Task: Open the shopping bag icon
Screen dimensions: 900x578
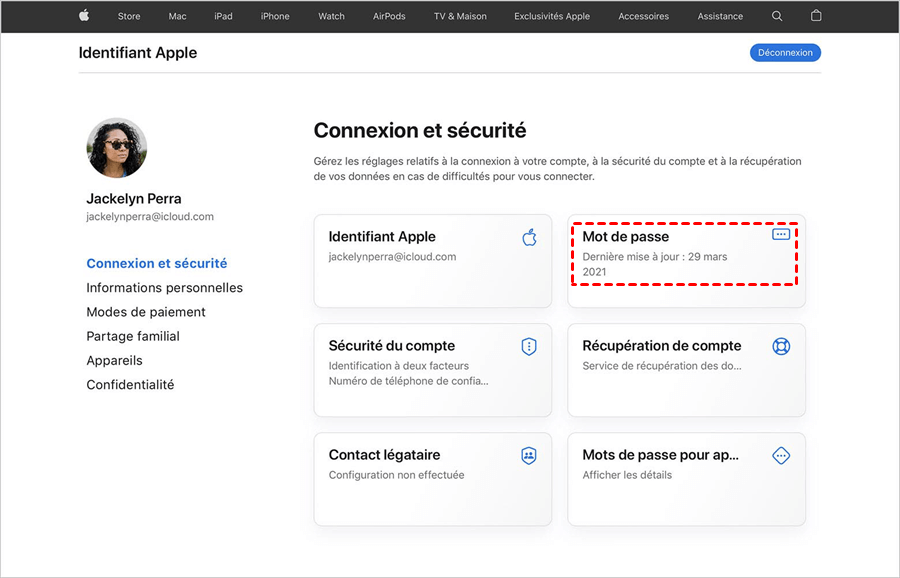Action: coord(816,16)
